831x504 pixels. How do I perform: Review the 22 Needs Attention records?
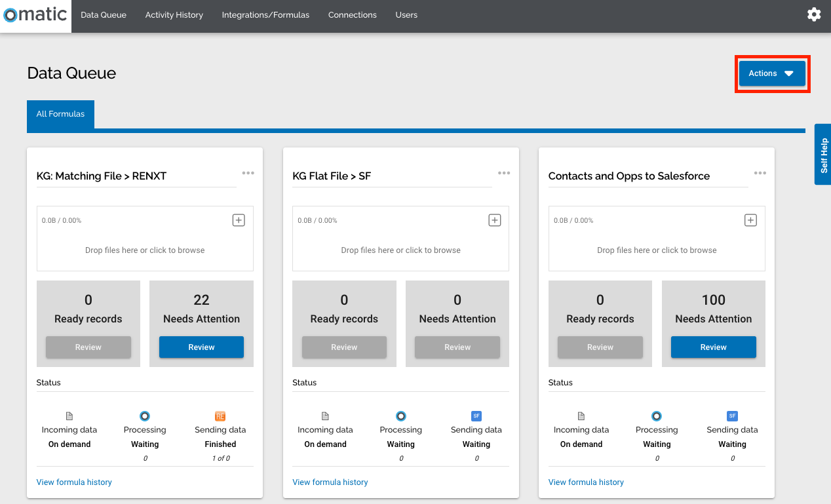click(x=201, y=347)
